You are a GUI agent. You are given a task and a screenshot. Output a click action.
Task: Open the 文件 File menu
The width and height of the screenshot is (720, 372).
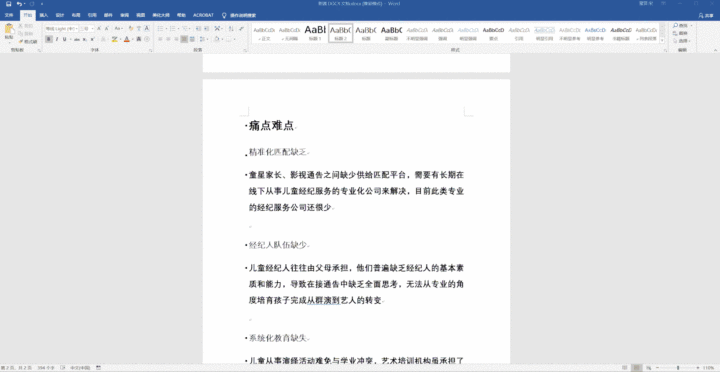[9, 15]
